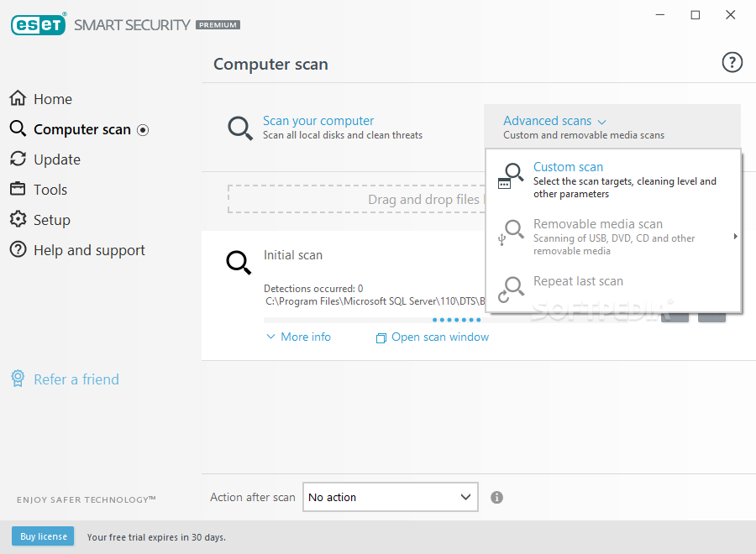
Task: Expand the Removable media scan submenu arrow
Action: tap(735, 236)
